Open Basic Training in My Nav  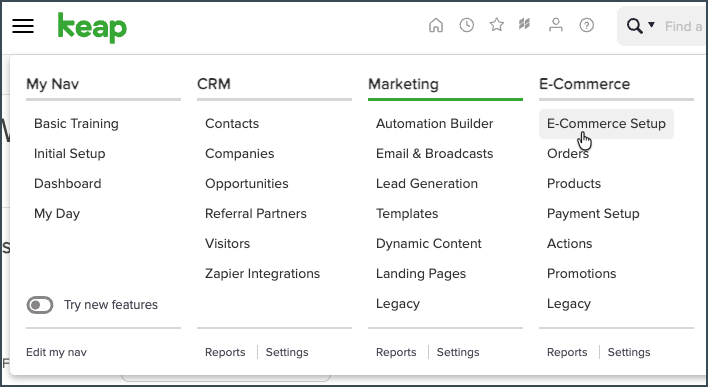pos(76,124)
